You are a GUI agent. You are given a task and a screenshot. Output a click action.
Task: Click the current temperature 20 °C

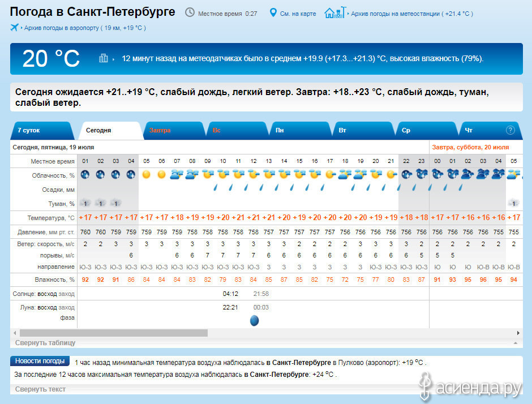coord(52,59)
